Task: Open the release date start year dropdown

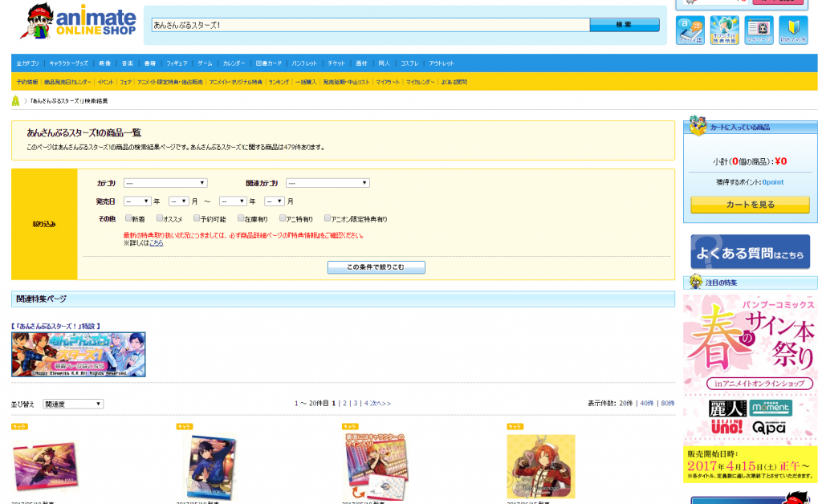Action: pos(137,201)
